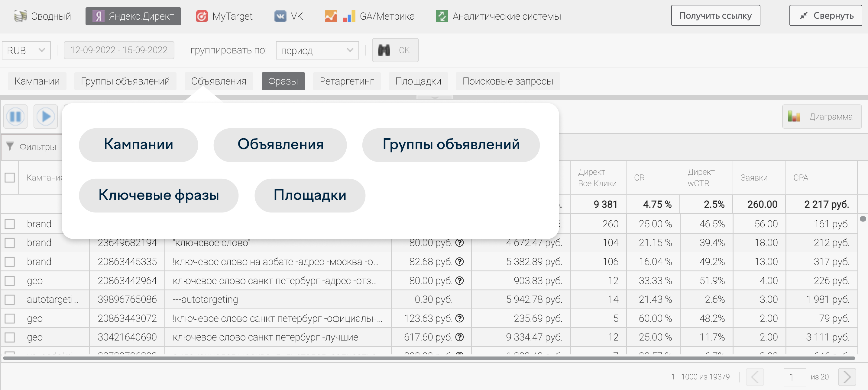Open GA/Метрика tab
868x390 pixels.
[x=370, y=16]
